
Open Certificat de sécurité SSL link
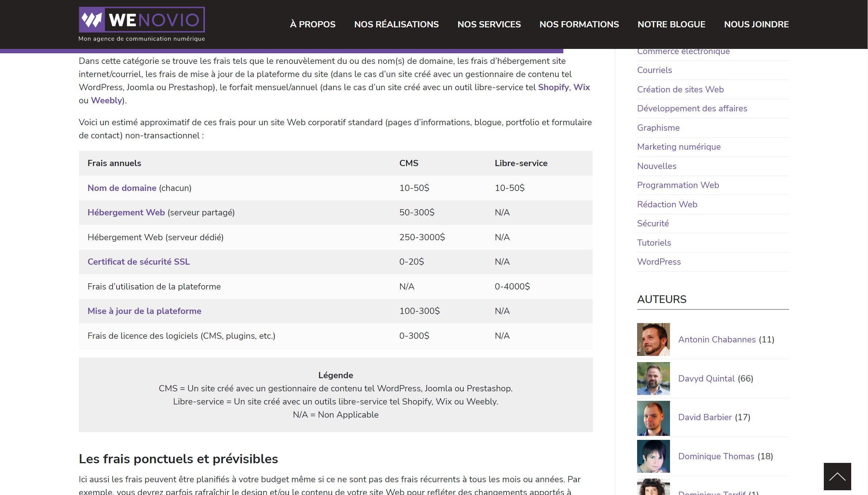tap(138, 262)
